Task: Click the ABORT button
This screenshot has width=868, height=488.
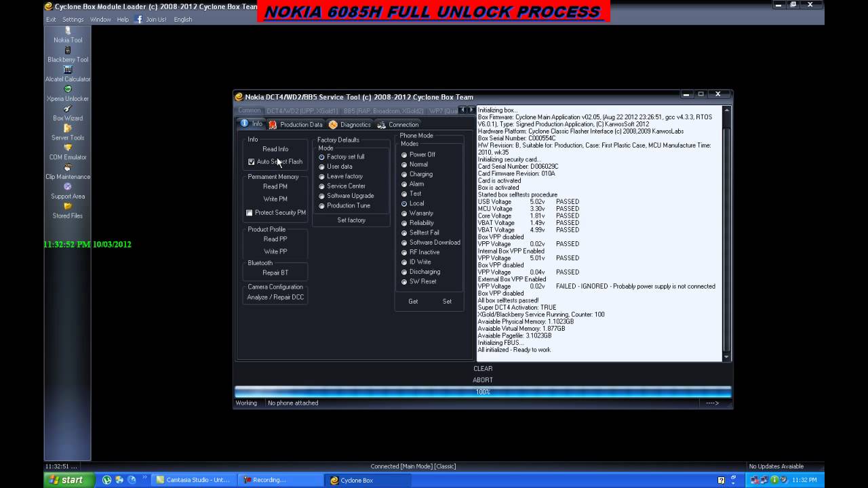Action: [x=483, y=380]
